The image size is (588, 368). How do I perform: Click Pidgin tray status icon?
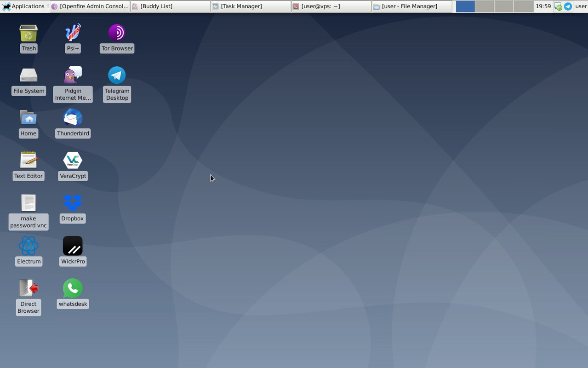(x=558, y=6)
